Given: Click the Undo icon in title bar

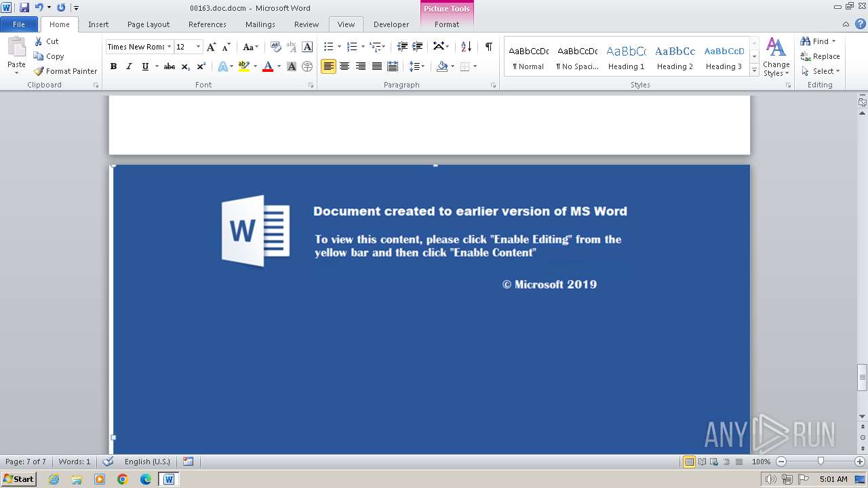Looking at the screenshot, I should (39, 7).
